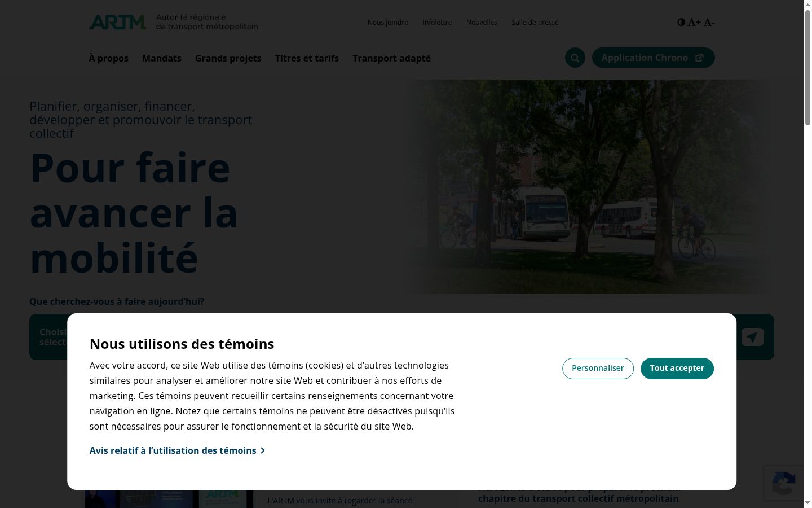Open Avis relatif à l'utilisation des témoins
The width and height of the screenshot is (812, 508).
pyautogui.click(x=177, y=450)
